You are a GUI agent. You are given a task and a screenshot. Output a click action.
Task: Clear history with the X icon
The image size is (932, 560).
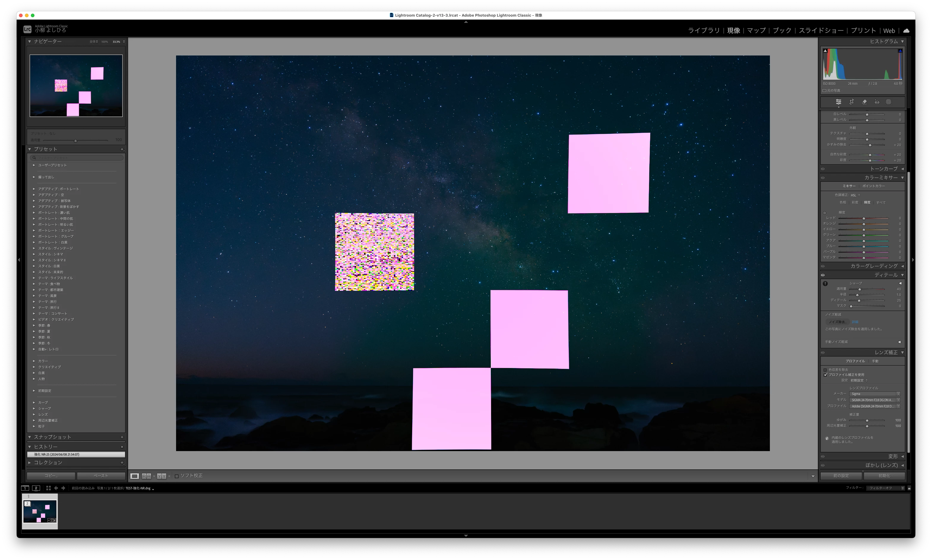[122, 447]
